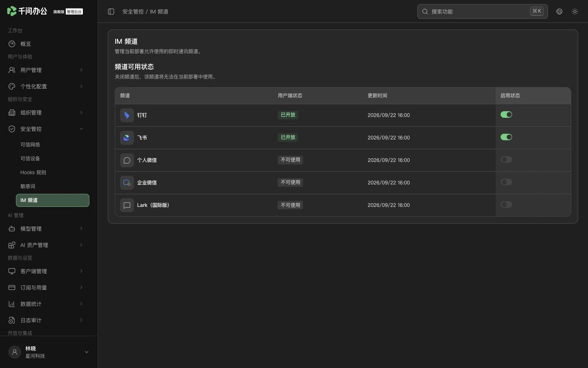The image size is (588, 368).
Task: Click the 不可使用 tag for Lark（国际版）
Action: coord(290,205)
